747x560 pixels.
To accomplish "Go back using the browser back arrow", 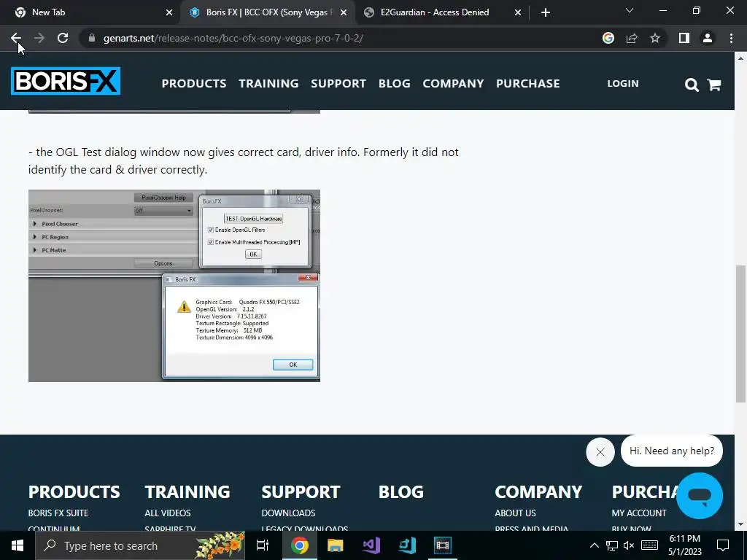I will pos(16,38).
